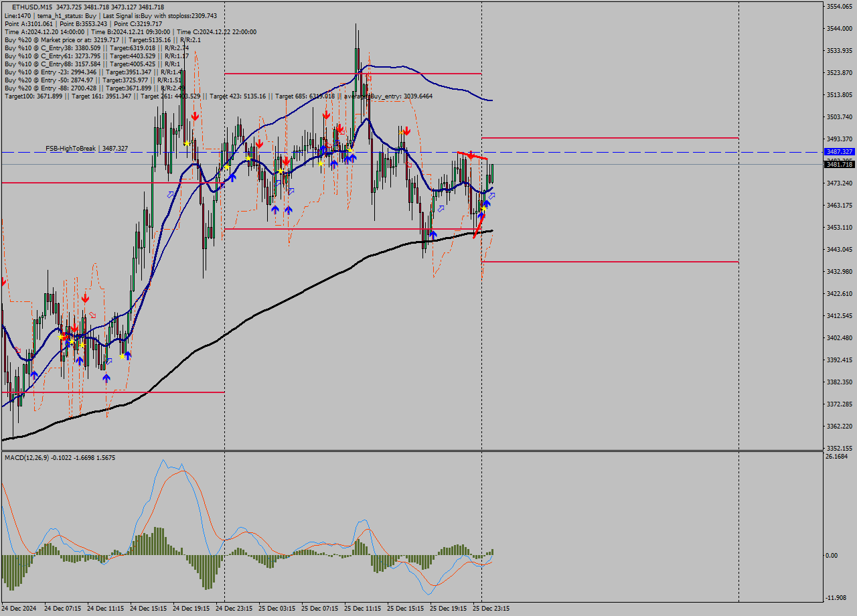
Task: Click the 3503.740 price axis value
Action: (840, 117)
